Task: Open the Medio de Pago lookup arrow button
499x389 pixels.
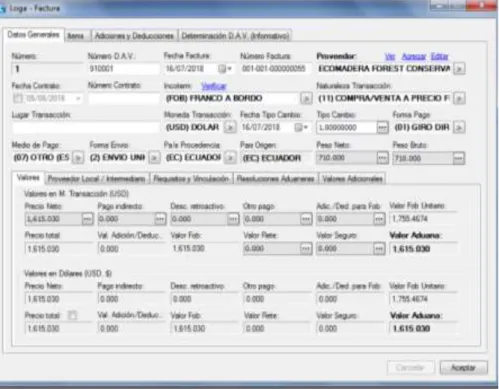Action: [78, 158]
